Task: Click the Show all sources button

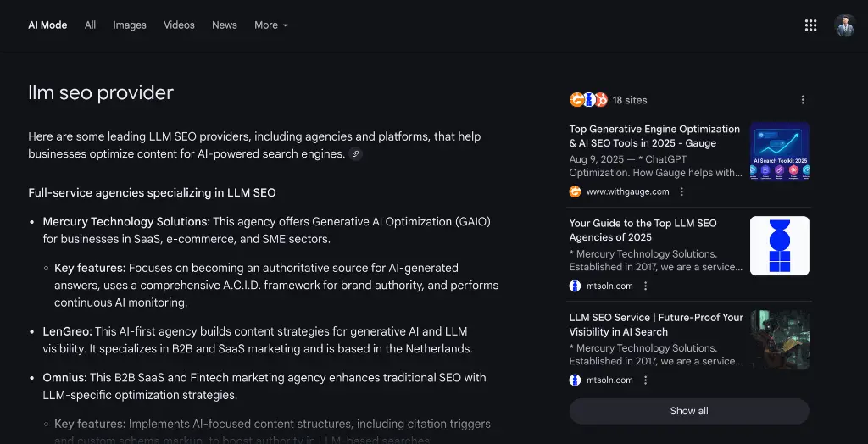Action: pos(689,411)
